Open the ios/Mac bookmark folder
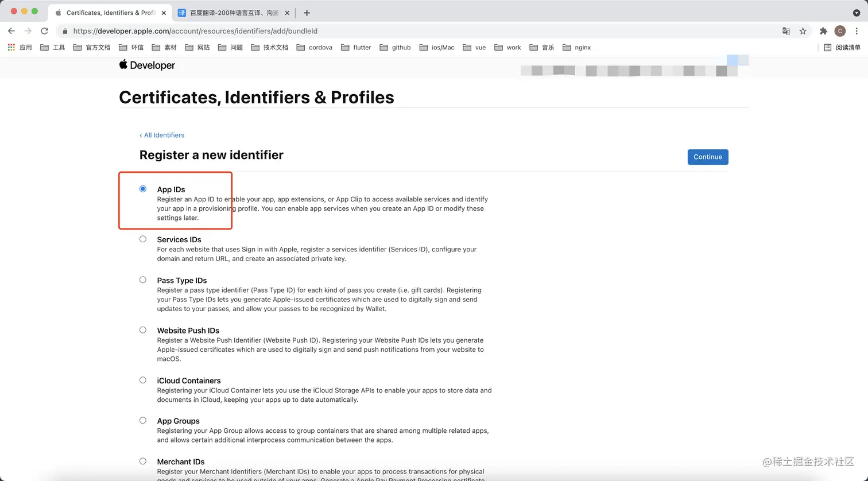 pyautogui.click(x=437, y=48)
